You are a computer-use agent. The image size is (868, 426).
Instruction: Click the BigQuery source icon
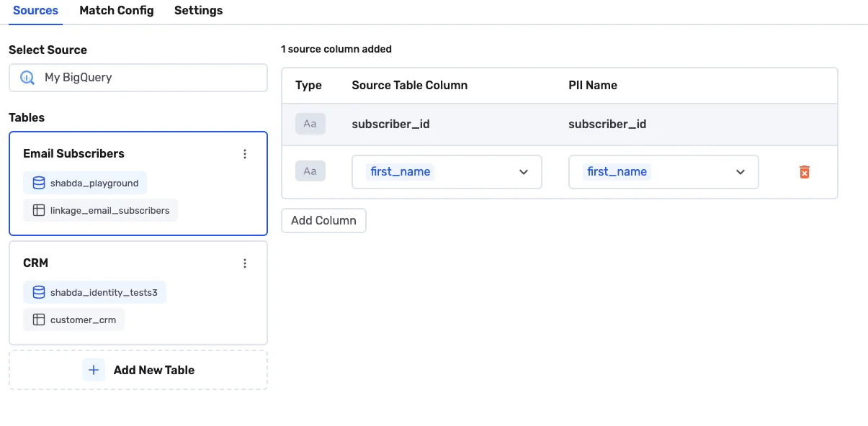coord(27,78)
